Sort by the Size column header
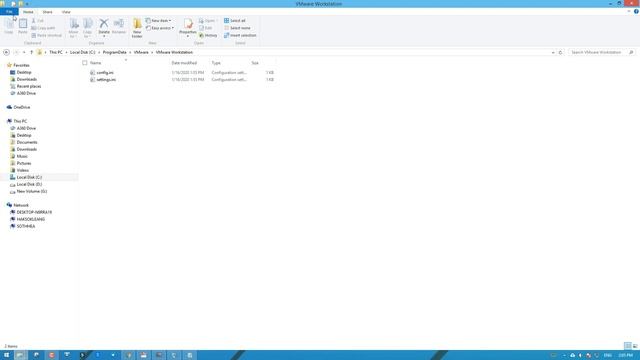The image size is (640, 360). (x=255, y=63)
